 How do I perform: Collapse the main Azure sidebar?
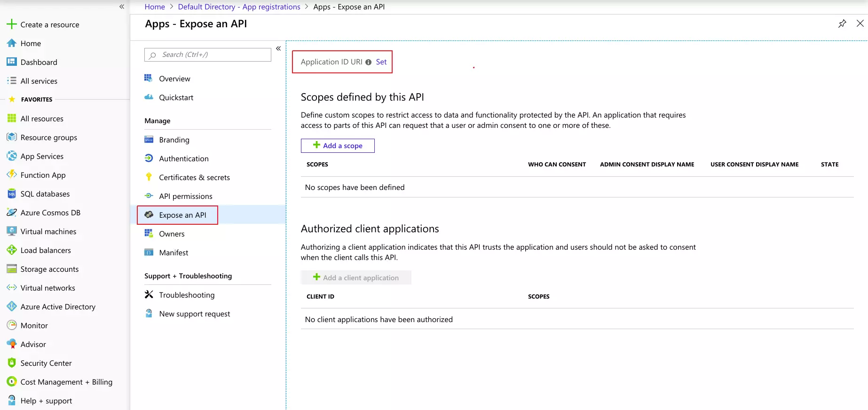(122, 7)
